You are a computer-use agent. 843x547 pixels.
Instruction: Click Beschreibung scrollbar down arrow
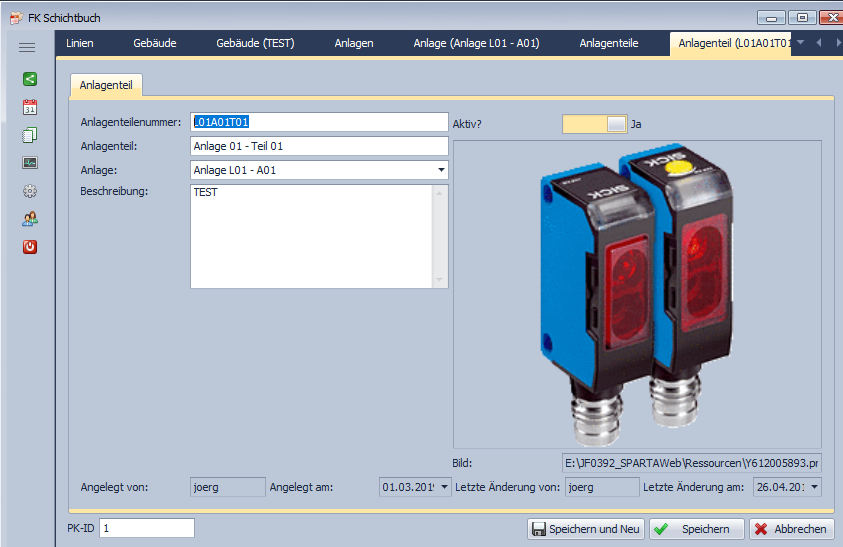(440, 280)
